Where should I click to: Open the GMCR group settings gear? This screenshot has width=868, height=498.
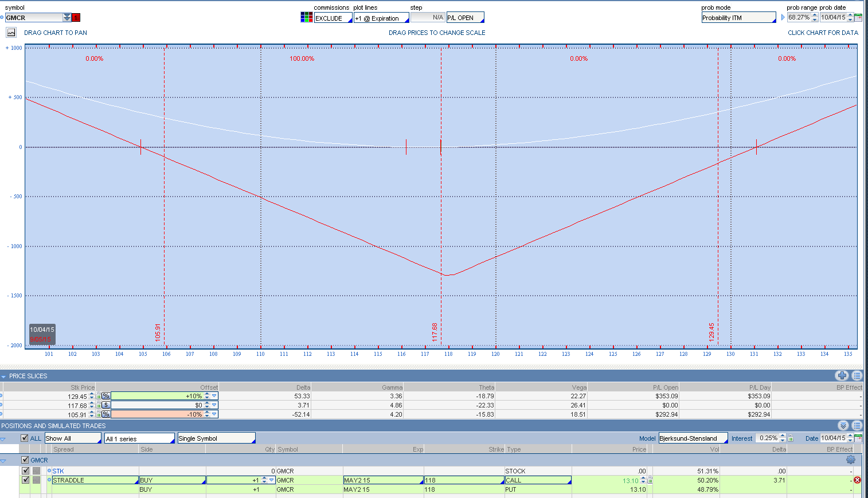tap(850, 460)
